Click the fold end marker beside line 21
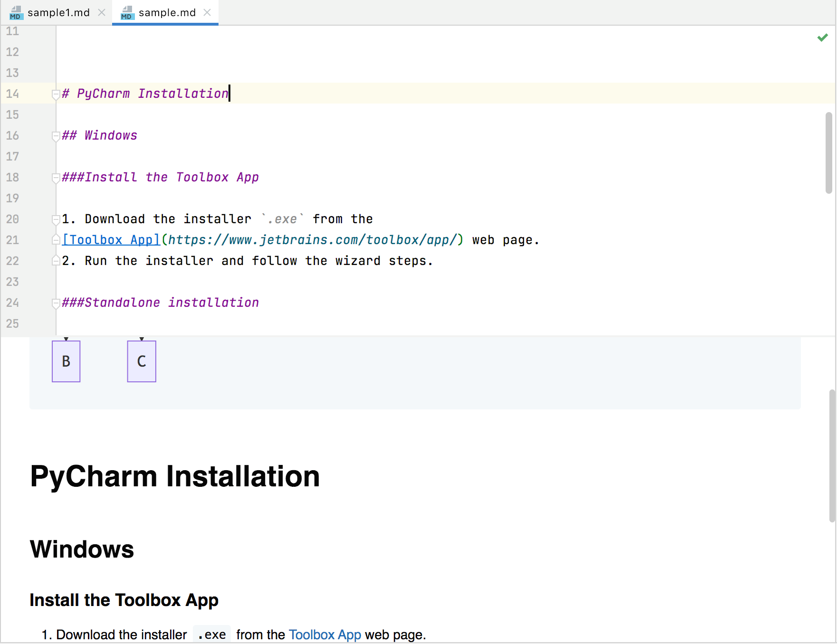The image size is (837, 644). 55,240
